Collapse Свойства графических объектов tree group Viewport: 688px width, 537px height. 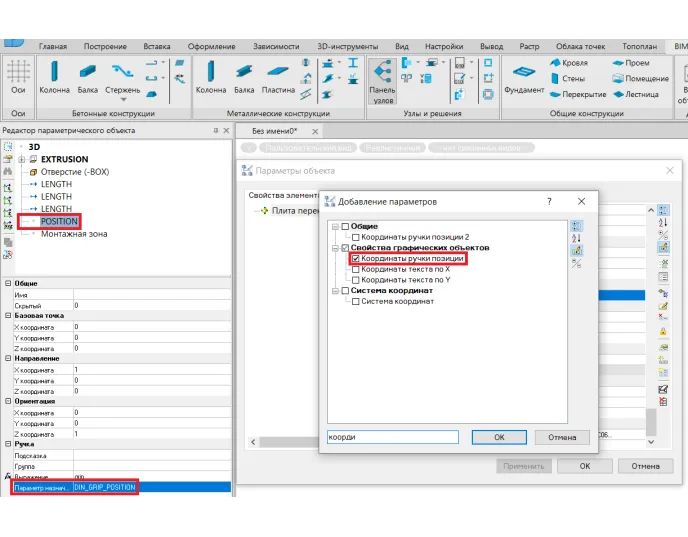(x=335, y=248)
